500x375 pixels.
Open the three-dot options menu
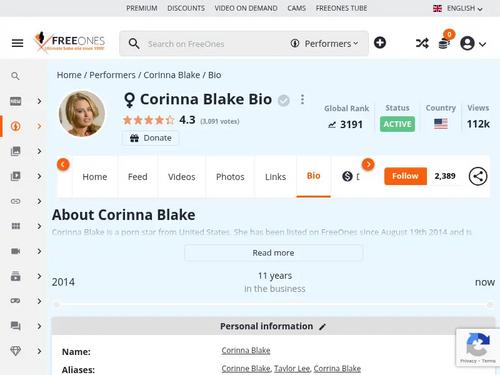pyautogui.click(x=302, y=99)
